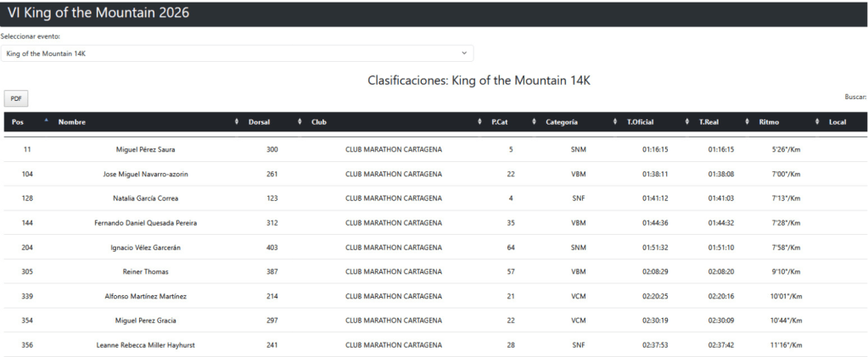Select Natalia García Correa's name
Viewport: 868px width, 357px height.
point(145,198)
